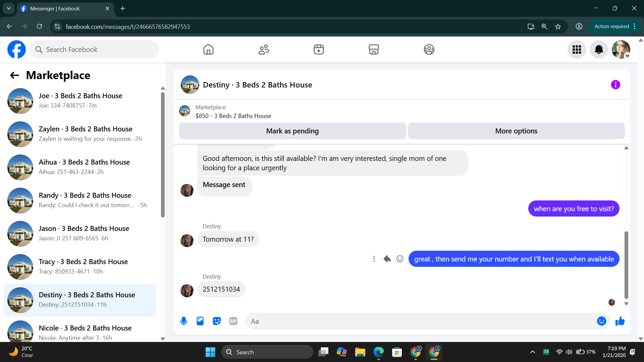Open the conversation information panel

pyautogui.click(x=615, y=85)
